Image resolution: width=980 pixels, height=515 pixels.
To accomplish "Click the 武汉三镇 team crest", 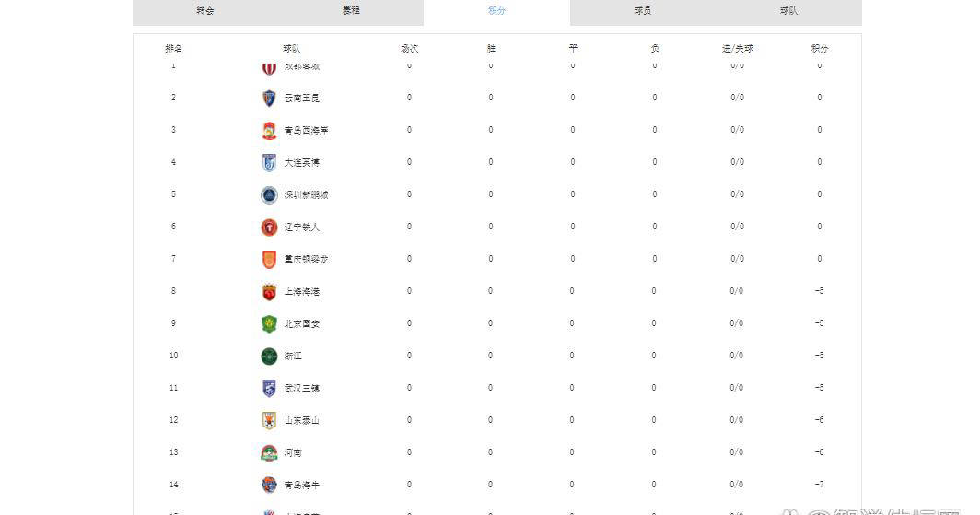I will click(x=269, y=389).
